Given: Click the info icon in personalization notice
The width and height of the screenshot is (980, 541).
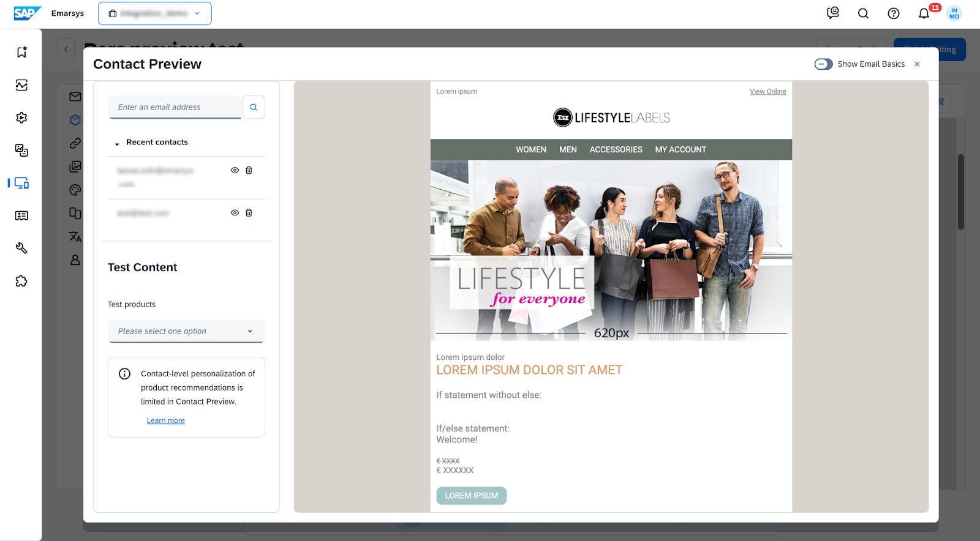Looking at the screenshot, I should (124, 373).
